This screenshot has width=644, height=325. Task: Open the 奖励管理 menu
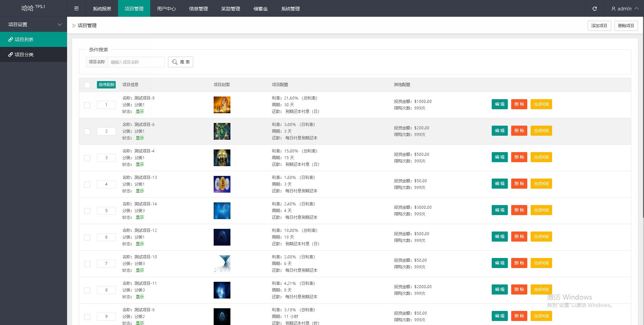point(230,9)
